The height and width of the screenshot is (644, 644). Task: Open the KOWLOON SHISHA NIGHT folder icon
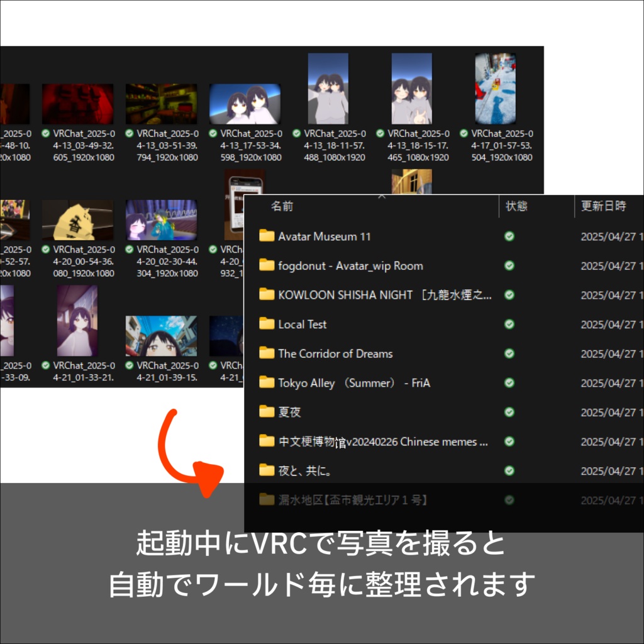266,295
